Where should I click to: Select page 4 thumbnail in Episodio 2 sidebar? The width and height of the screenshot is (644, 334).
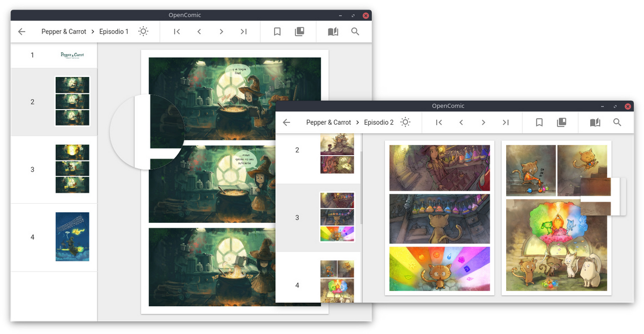click(337, 281)
